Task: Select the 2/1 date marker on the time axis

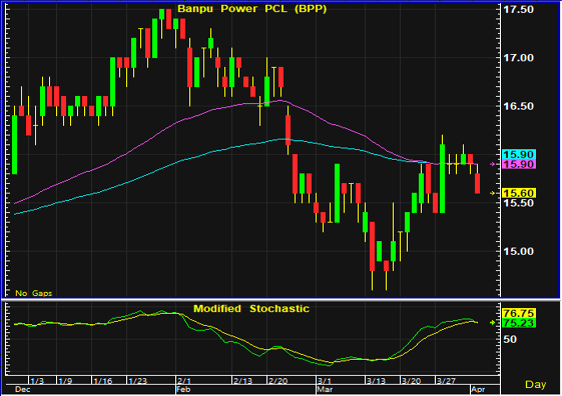Action: click(x=184, y=381)
